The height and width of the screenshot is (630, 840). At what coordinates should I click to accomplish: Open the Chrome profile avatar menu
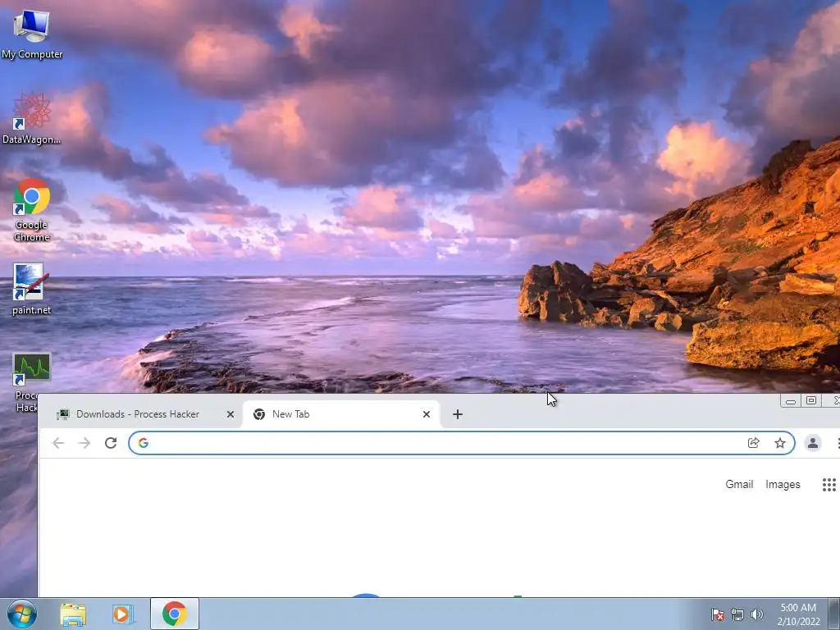click(x=813, y=443)
